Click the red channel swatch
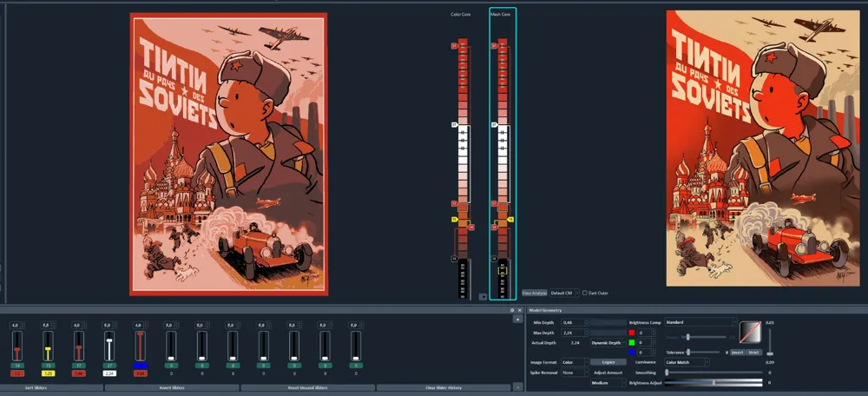 click(632, 333)
